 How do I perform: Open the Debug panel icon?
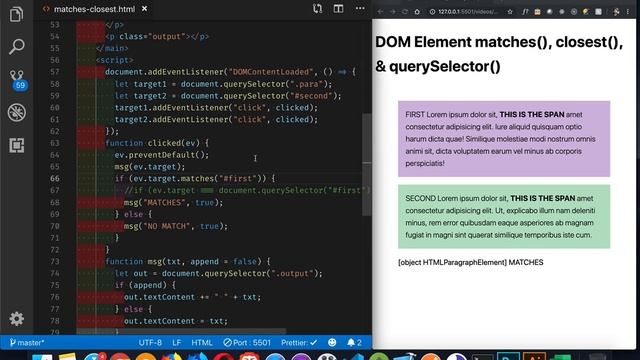[x=17, y=112]
